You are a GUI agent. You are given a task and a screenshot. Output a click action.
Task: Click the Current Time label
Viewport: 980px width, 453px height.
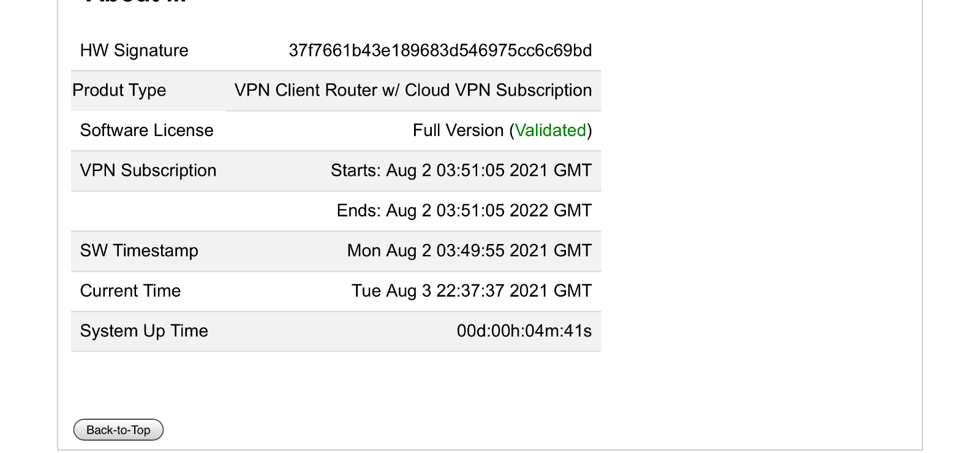(x=130, y=291)
